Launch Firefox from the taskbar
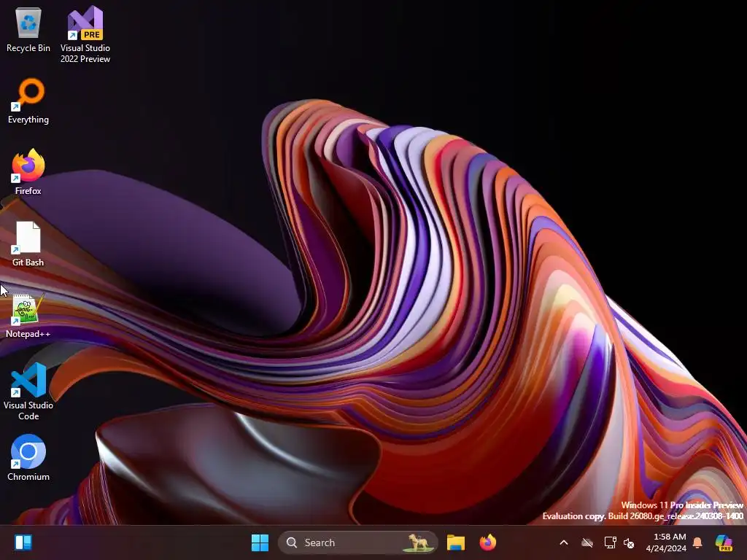This screenshot has width=747, height=560. (487, 542)
